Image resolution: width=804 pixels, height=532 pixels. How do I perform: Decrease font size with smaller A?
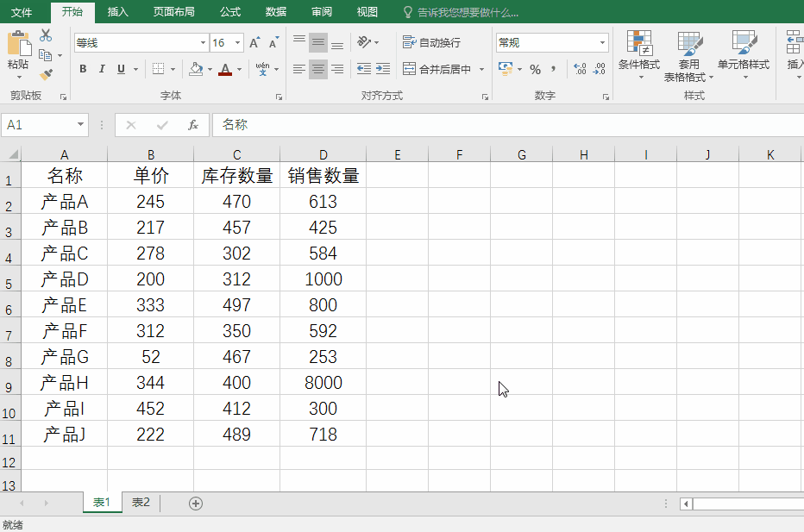(273, 42)
